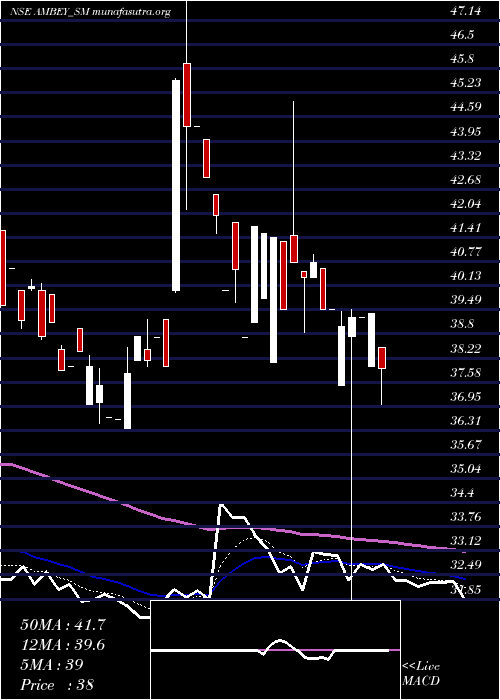Click the 47.14 price axis label
Screen dimensions: 500x700
pos(465,11)
